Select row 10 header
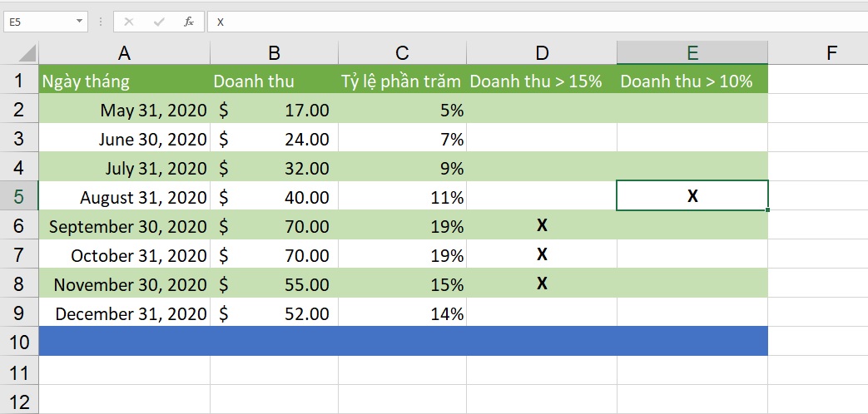Image resolution: width=868 pixels, height=414 pixels. [x=19, y=342]
